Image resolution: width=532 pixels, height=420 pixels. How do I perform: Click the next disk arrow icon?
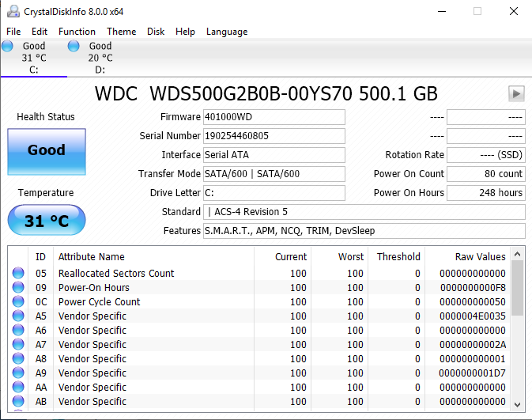516,94
